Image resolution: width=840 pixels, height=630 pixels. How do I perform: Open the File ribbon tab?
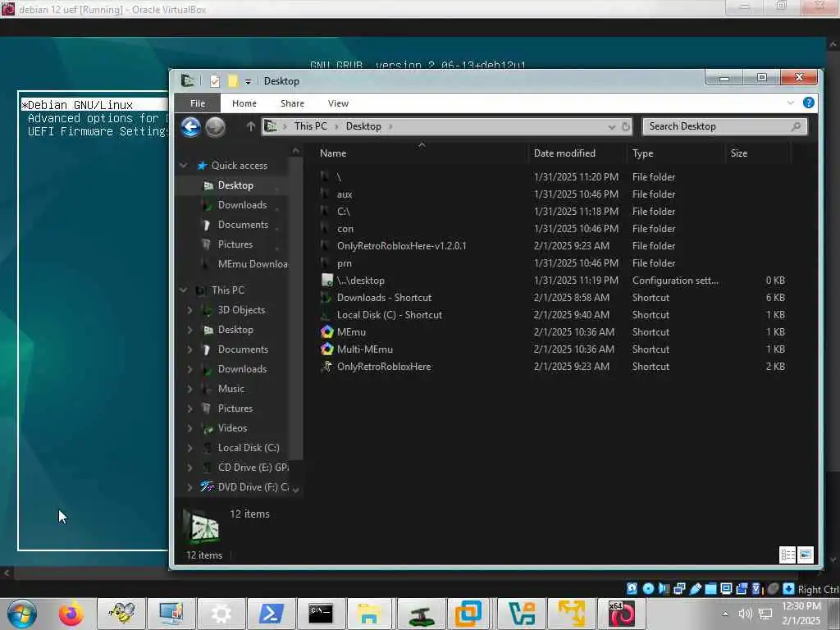(x=197, y=103)
